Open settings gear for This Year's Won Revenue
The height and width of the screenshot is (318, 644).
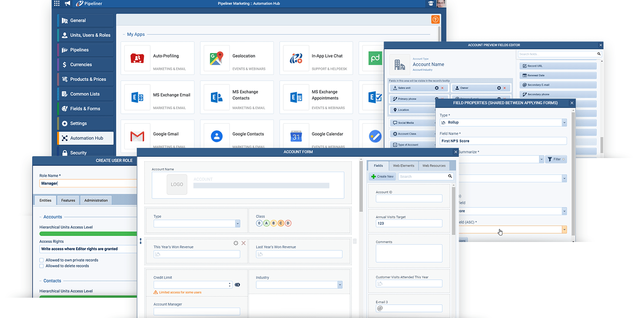click(x=236, y=243)
